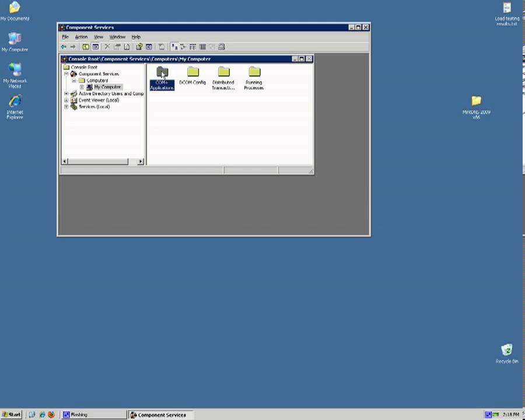Image resolution: width=525 pixels, height=420 pixels.
Task: Collapse the Component Services tree node
Action: tap(66, 73)
